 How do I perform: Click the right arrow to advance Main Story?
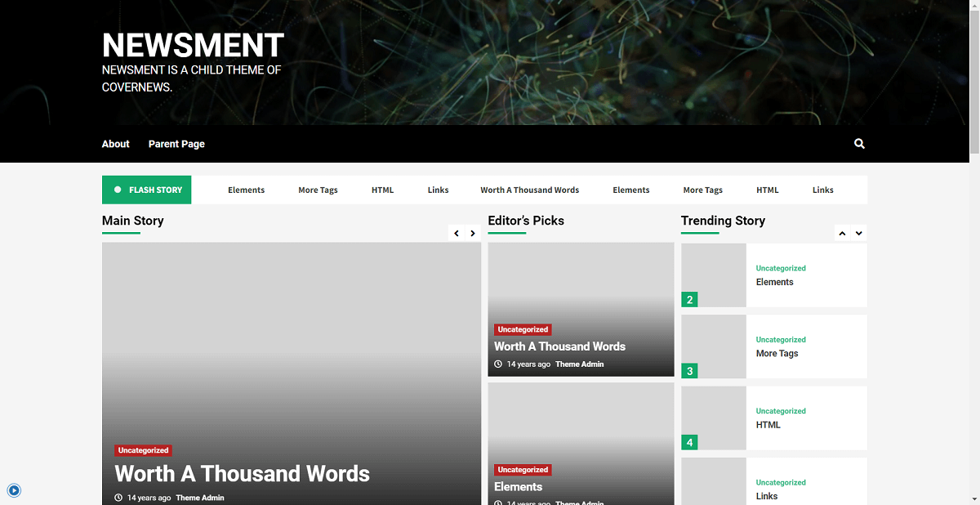click(x=473, y=233)
